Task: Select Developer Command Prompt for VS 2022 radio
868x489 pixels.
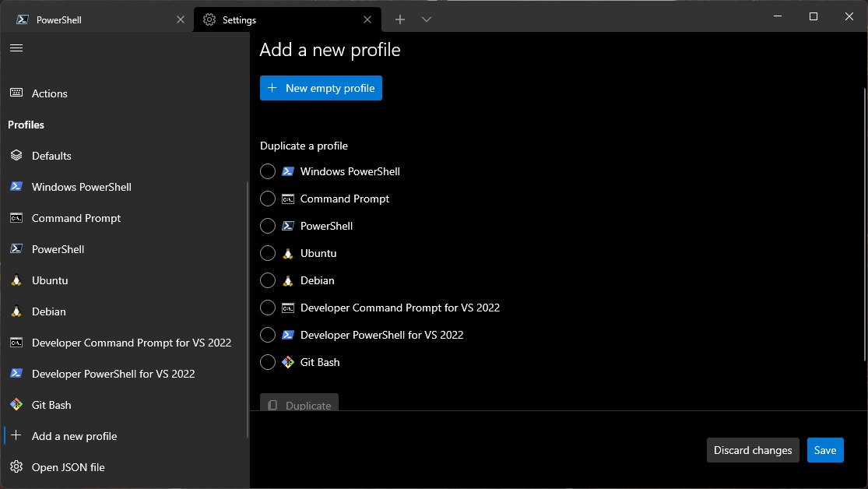Action: pyautogui.click(x=267, y=308)
